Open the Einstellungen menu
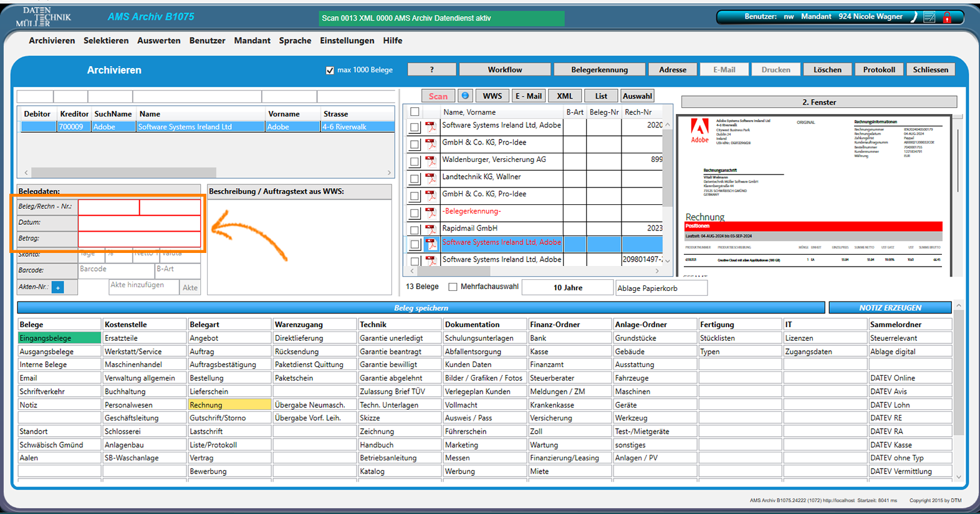 [347, 40]
